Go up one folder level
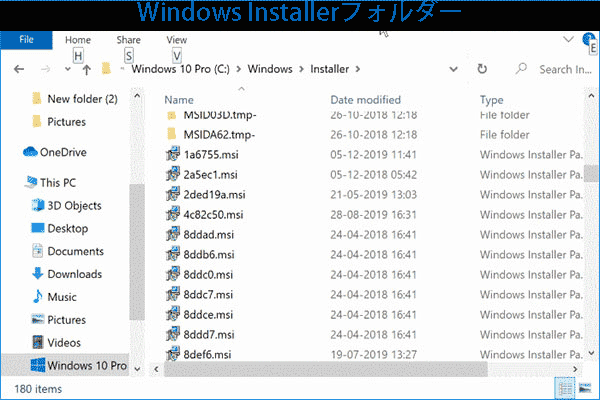Image resolution: width=600 pixels, height=400 pixels. [86, 70]
